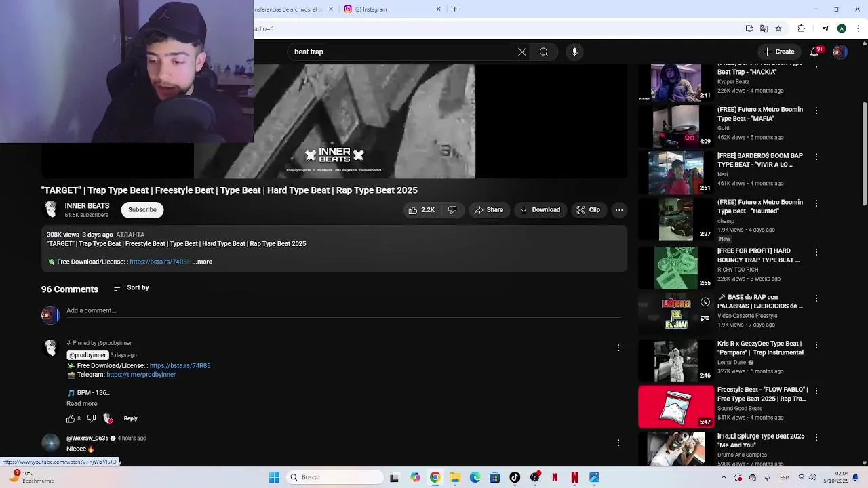Open bsta.rs link in pinned comment
This screenshot has height=488, width=868.
[180, 366]
